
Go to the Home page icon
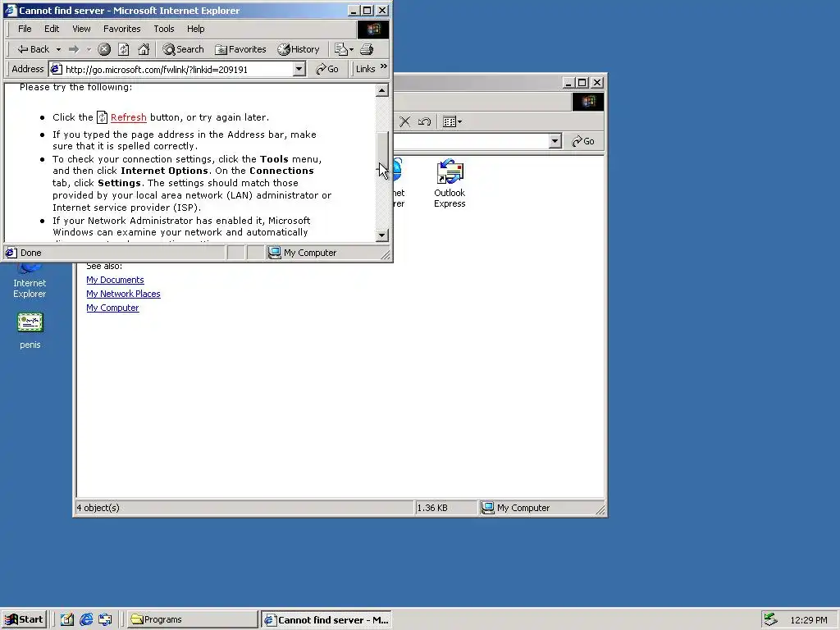click(144, 49)
